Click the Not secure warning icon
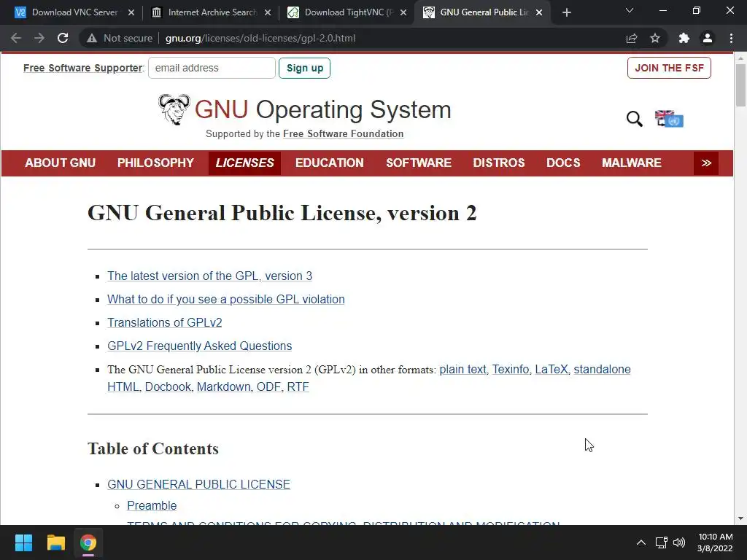The width and height of the screenshot is (747, 560). (92, 38)
